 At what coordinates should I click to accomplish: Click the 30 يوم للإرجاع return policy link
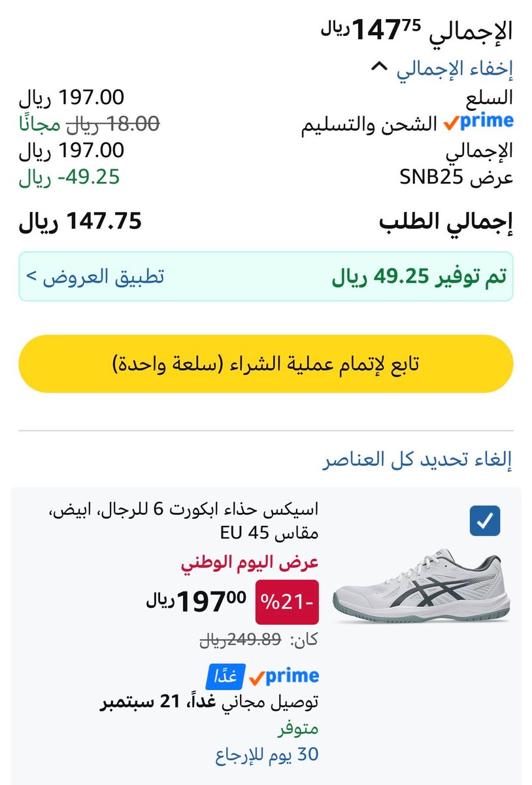[x=267, y=754]
